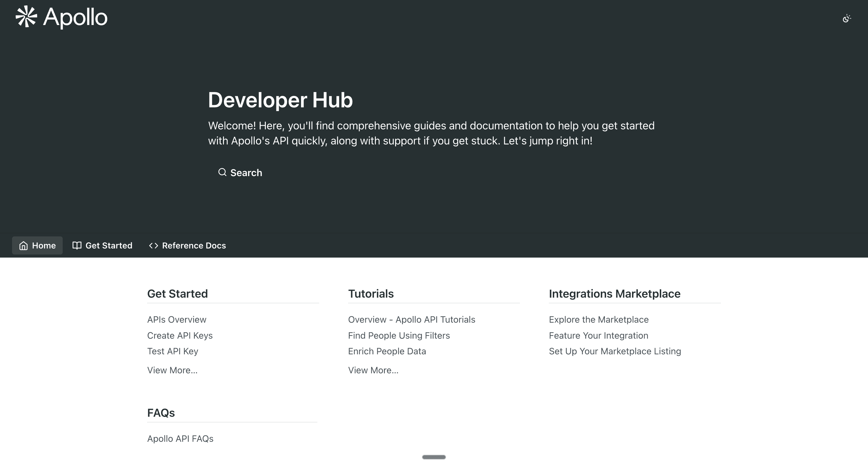Image resolution: width=868 pixels, height=468 pixels.
Task: Expand View More under Get Started
Action: [172, 370]
